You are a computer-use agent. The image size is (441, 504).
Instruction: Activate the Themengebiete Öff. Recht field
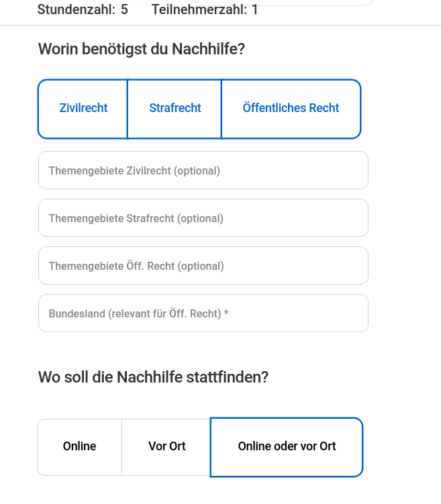point(203,266)
